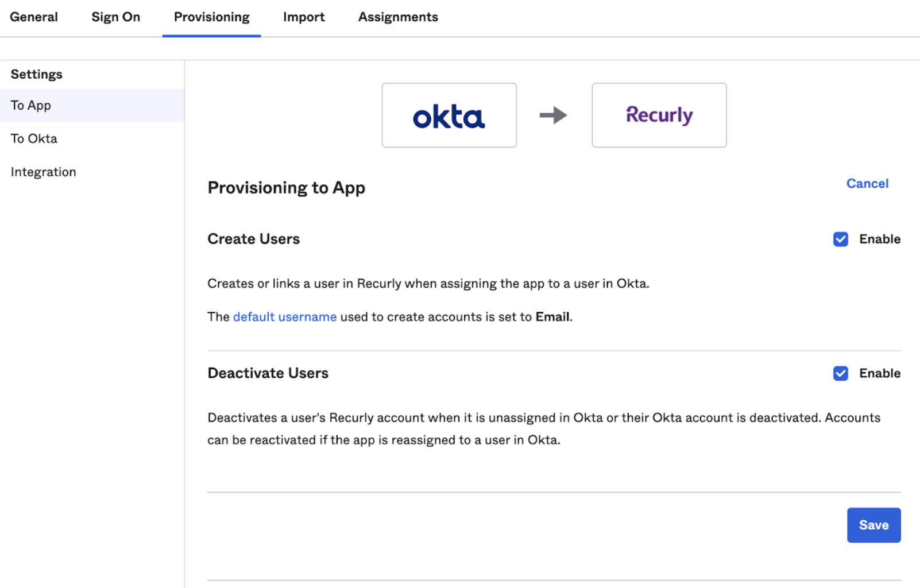The height and width of the screenshot is (588, 920).
Task: Save the provisioning settings
Action: click(873, 525)
